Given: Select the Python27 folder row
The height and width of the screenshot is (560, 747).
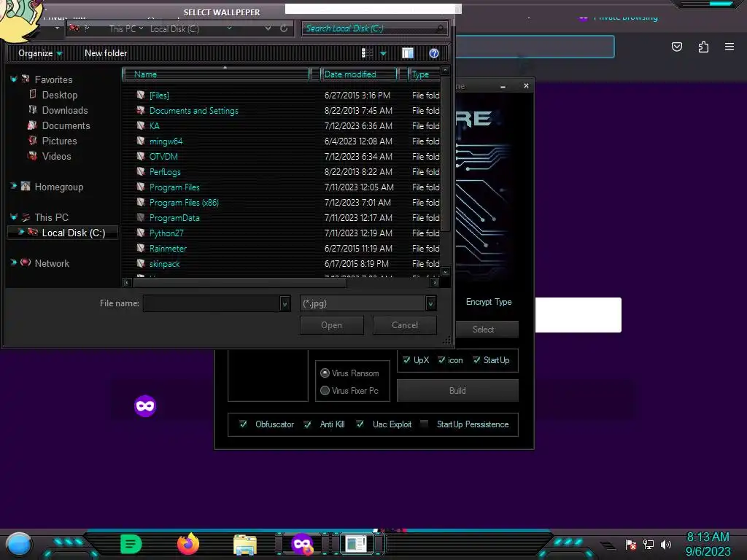Looking at the screenshot, I should 281,233.
